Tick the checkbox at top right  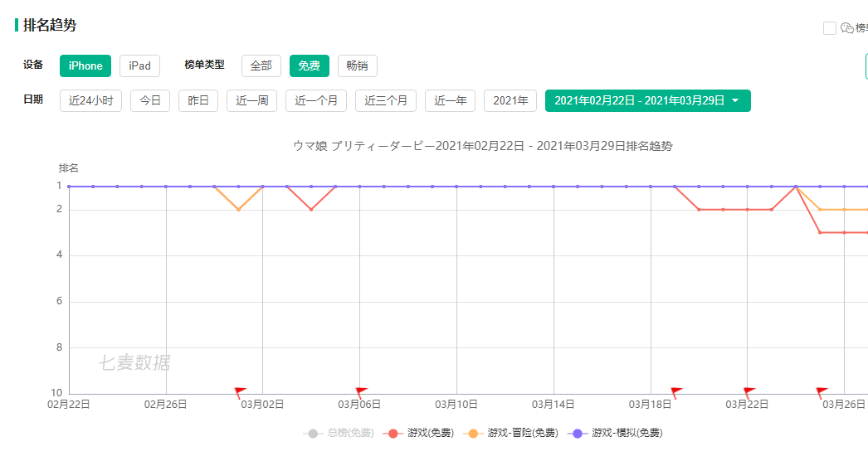coord(829,28)
